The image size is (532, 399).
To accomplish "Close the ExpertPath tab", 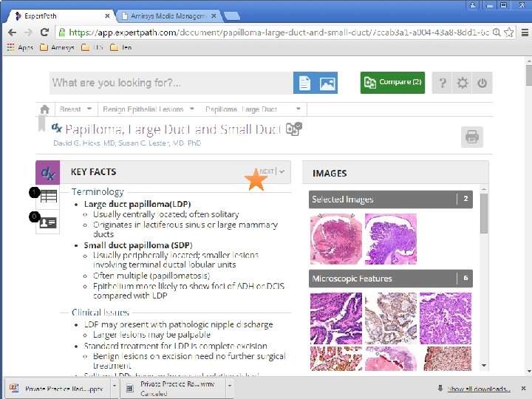I will tap(107, 16).
